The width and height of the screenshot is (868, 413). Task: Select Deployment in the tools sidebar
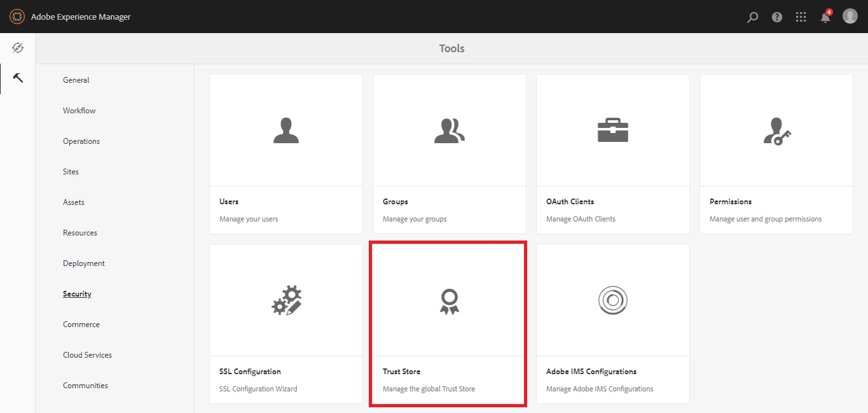point(84,263)
